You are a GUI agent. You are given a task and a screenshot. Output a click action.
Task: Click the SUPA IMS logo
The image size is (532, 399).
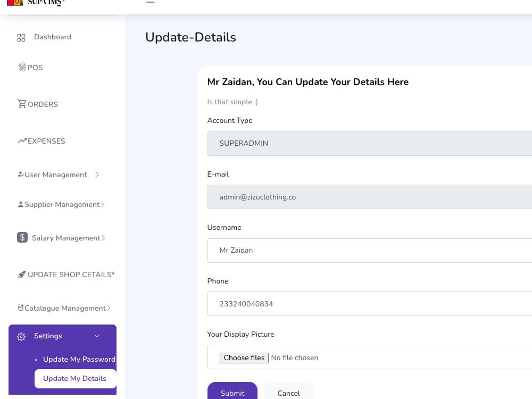click(x=36, y=3)
